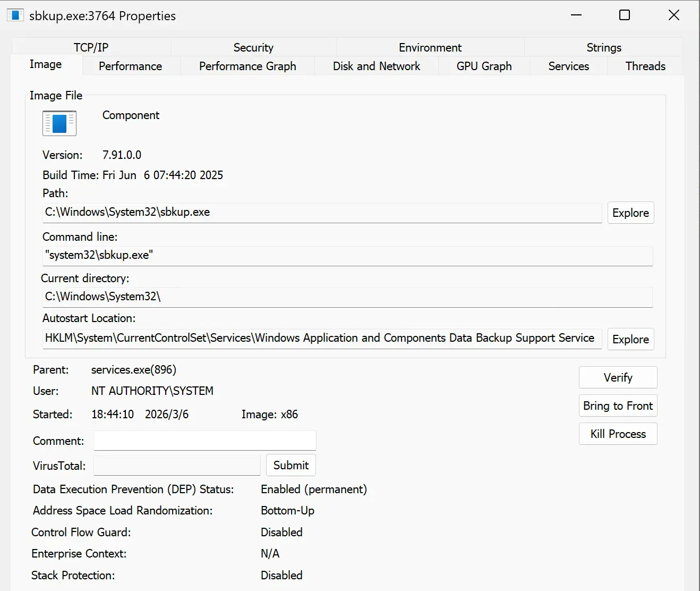Switch to the TCP/IP tab
Image resolution: width=700 pixels, height=591 pixels.
pyautogui.click(x=91, y=47)
